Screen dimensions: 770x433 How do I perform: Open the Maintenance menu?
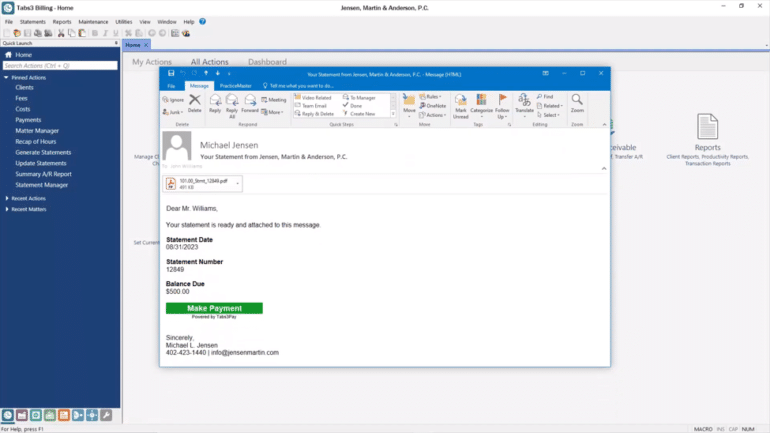93,22
